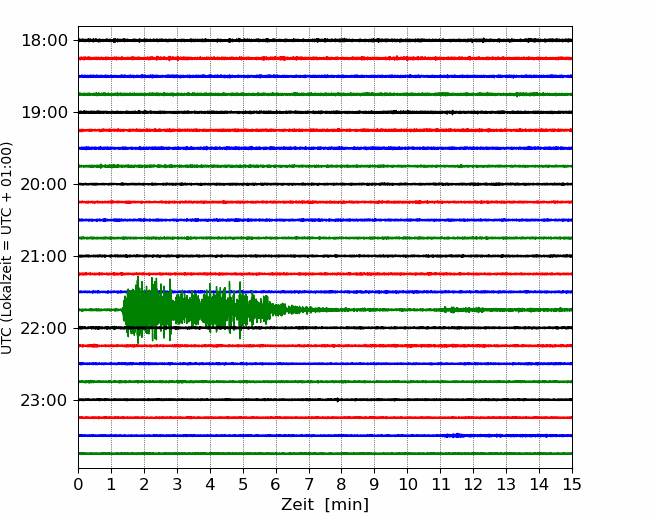Click the 22:00 time label
Image resolution: width=650 pixels, height=520 pixels.
(x=44, y=328)
